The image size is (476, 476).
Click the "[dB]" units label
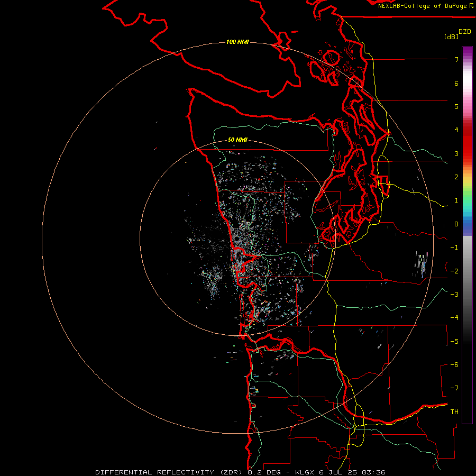coord(451,36)
